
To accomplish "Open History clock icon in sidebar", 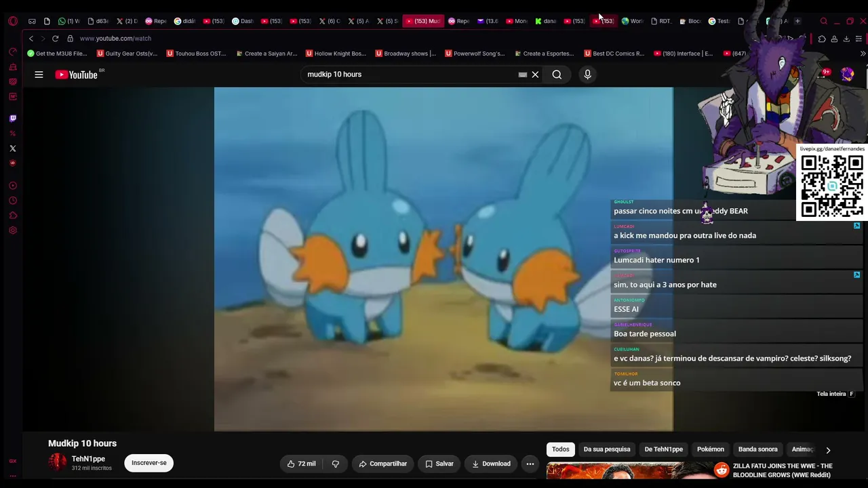I will (x=13, y=201).
